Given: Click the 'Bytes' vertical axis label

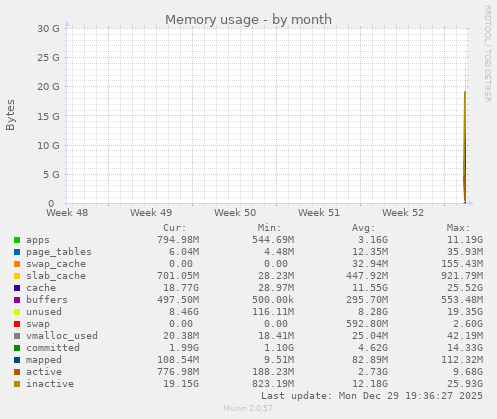Looking at the screenshot, I should pos(10,115).
